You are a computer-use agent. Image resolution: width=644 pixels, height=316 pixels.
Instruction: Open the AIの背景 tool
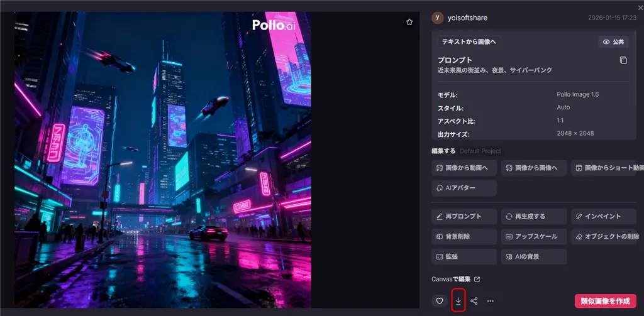click(x=534, y=256)
